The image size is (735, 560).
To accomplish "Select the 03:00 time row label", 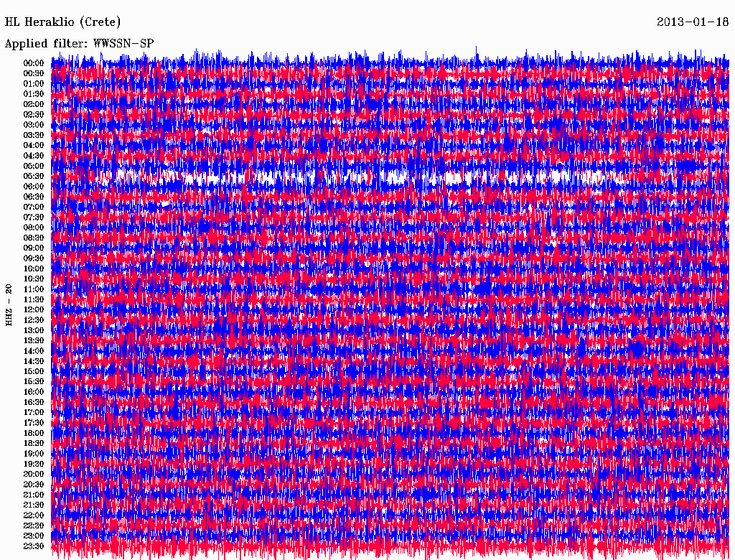I will [x=34, y=125].
